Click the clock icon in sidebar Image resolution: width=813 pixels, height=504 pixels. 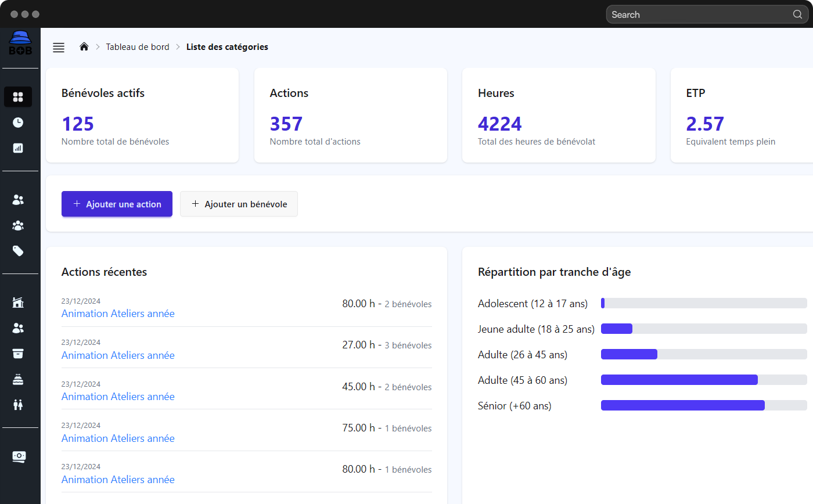point(18,123)
